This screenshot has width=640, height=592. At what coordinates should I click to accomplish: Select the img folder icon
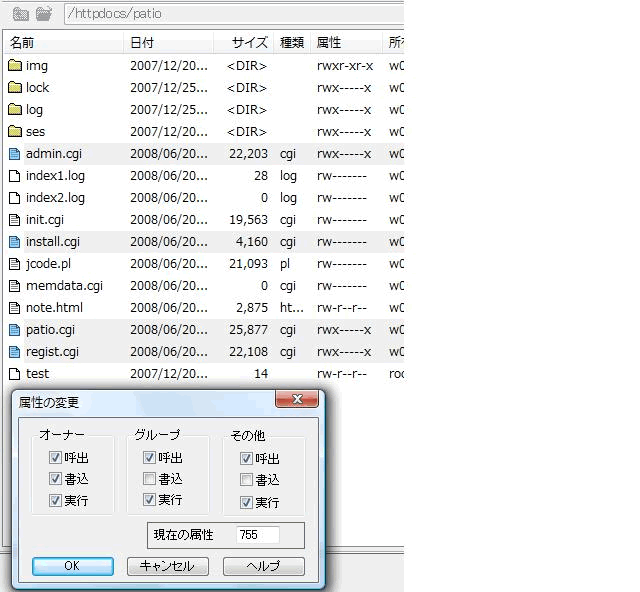pyautogui.click(x=15, y=65)
